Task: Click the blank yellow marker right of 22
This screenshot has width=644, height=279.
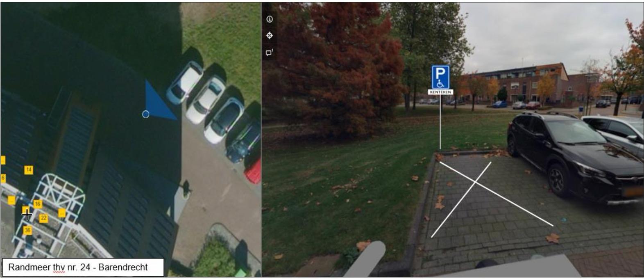Action: pyautogui.click(x=61, y=213)
